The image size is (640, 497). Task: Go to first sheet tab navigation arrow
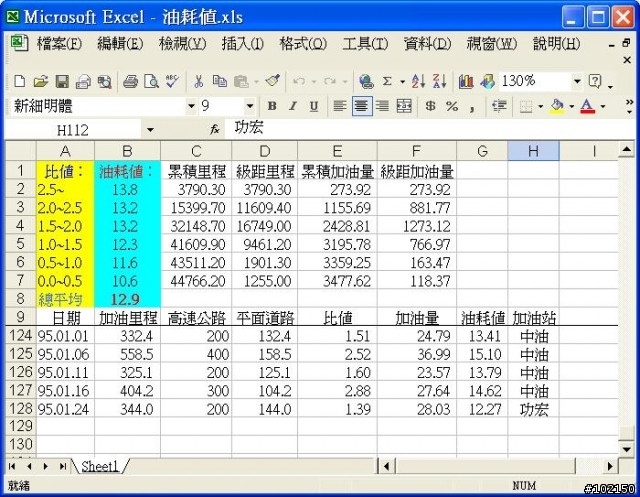point(12,466)
